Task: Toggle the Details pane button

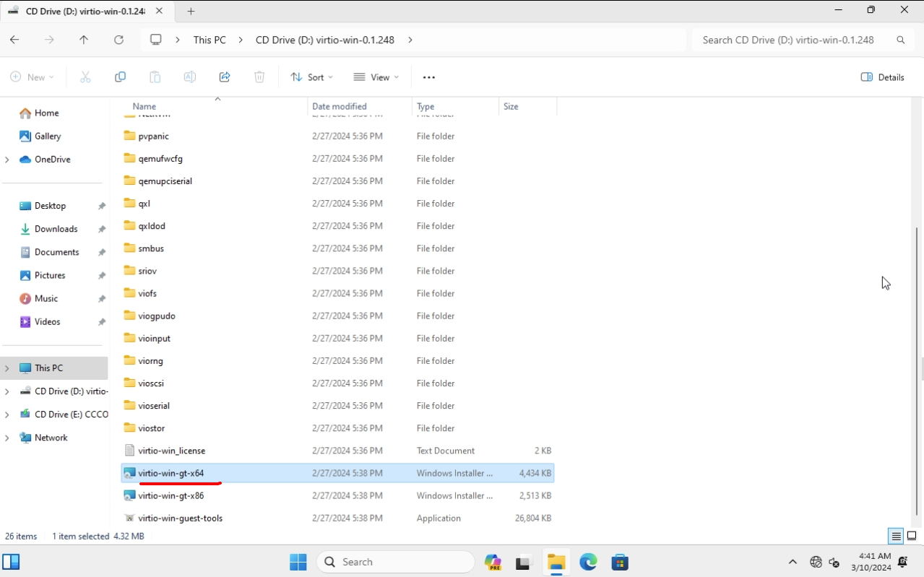Action: tap(883, 77)
